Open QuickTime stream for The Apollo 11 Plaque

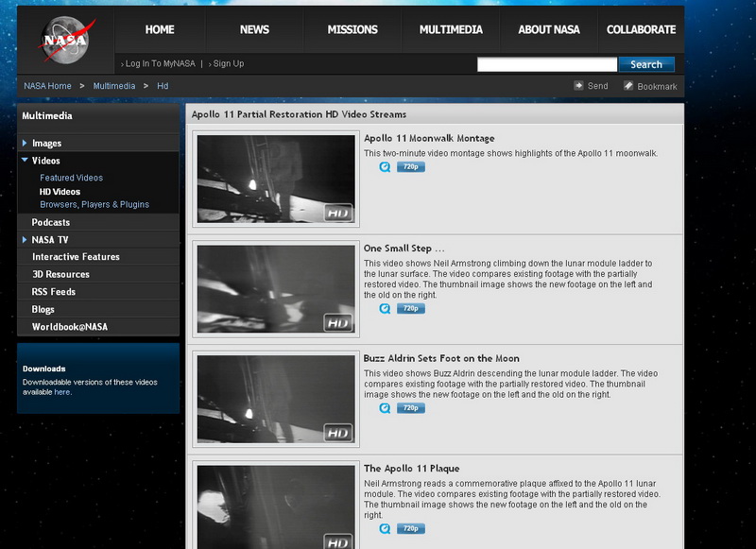(385, 529)
